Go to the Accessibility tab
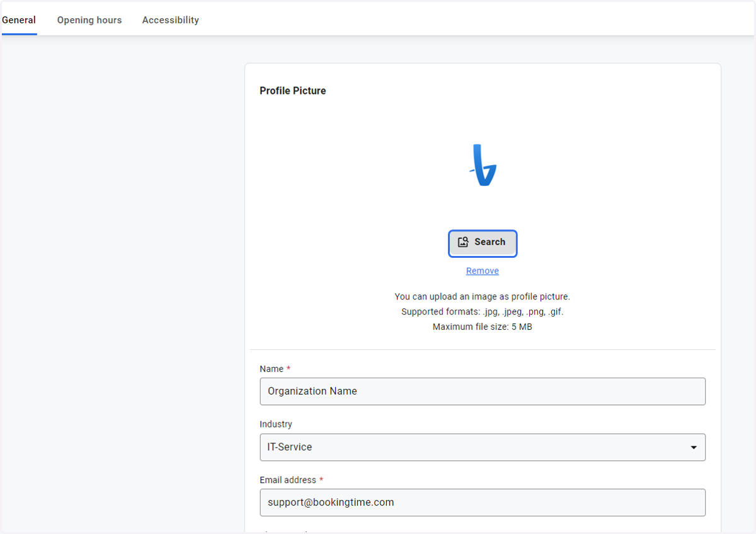 click(x=171, y=20)
